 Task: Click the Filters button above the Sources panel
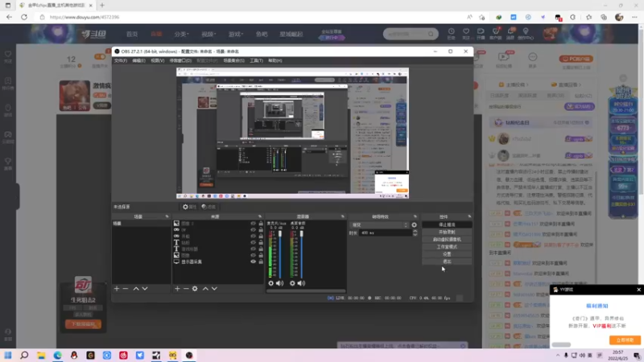pos(208,207)
